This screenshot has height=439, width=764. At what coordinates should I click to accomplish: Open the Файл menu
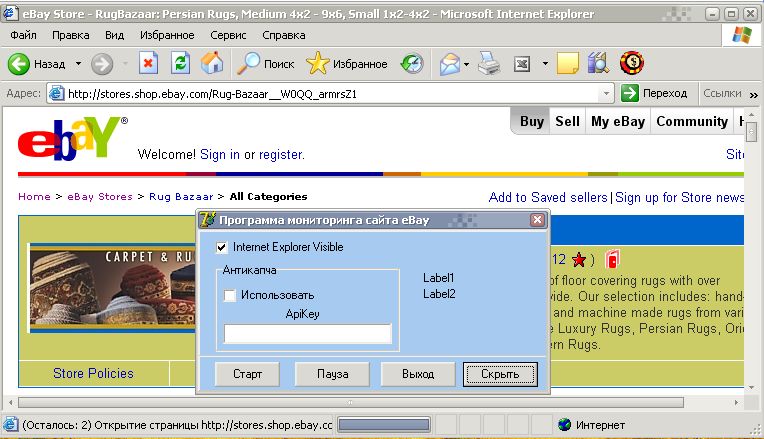(23, 35)
